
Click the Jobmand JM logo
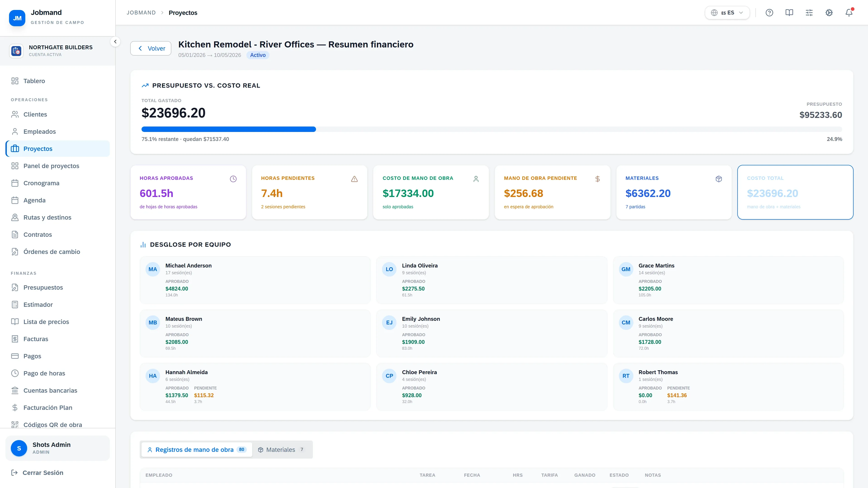click(17, 18)
